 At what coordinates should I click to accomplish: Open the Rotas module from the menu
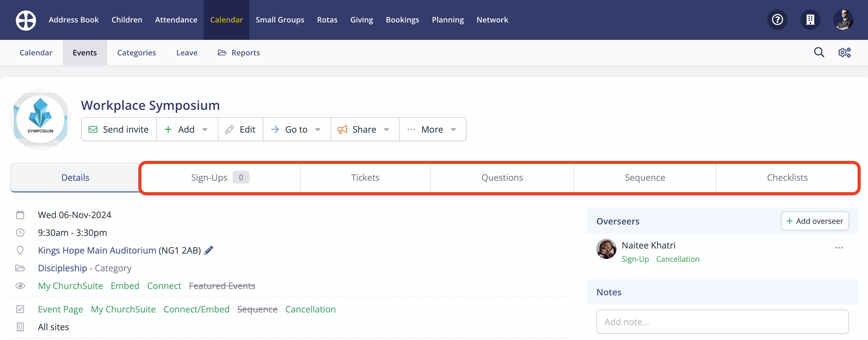327,20
